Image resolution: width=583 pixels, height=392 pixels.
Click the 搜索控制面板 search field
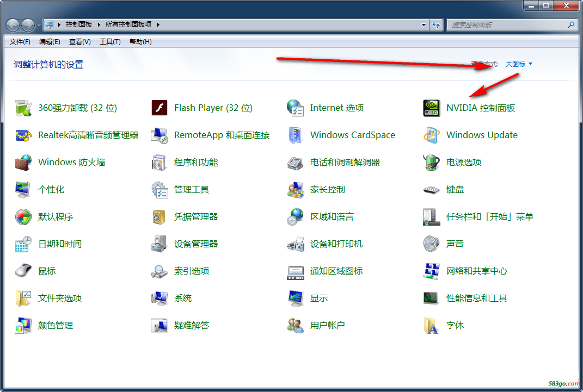point(506,25)
